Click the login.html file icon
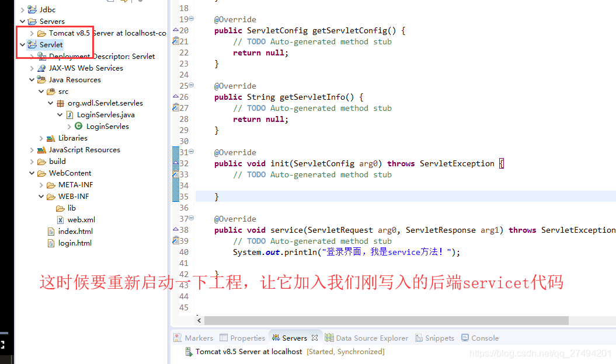Viewport: 616px width, 364px height. click(x=51, y=243)
